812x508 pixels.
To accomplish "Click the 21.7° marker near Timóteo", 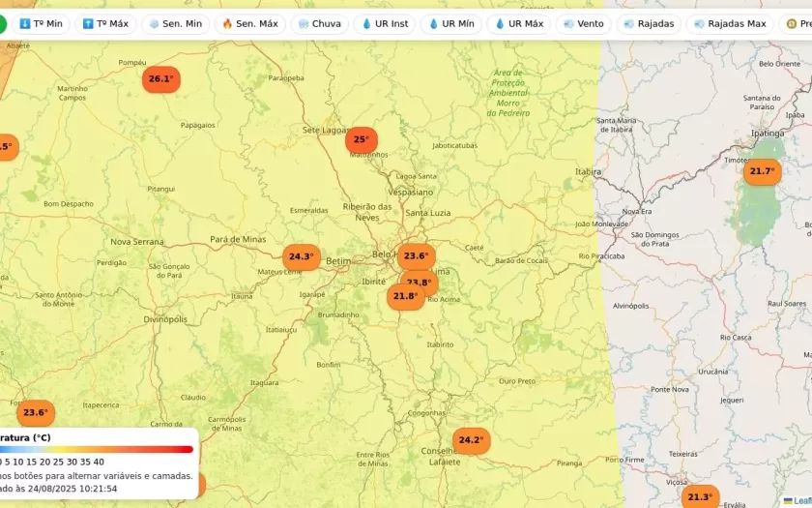I will [761, 172].
